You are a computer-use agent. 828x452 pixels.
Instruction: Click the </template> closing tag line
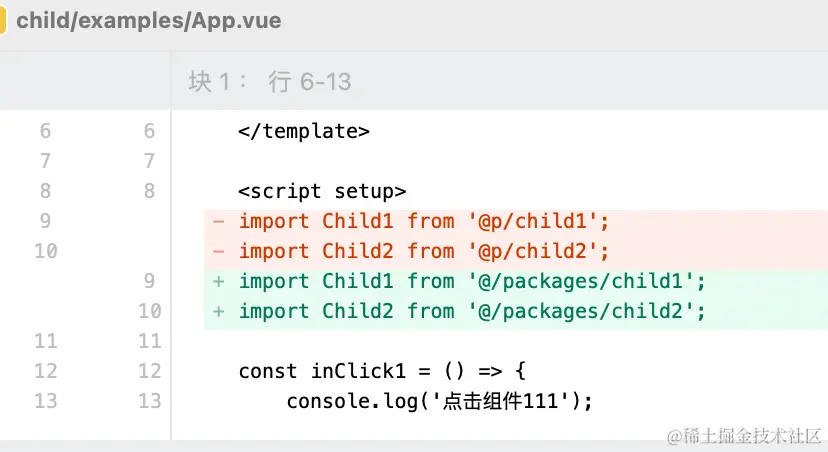pyautogui.click(x=304, y=131)
